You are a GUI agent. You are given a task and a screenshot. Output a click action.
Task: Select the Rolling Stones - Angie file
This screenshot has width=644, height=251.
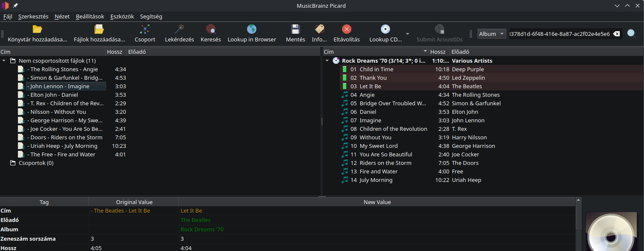62,69
